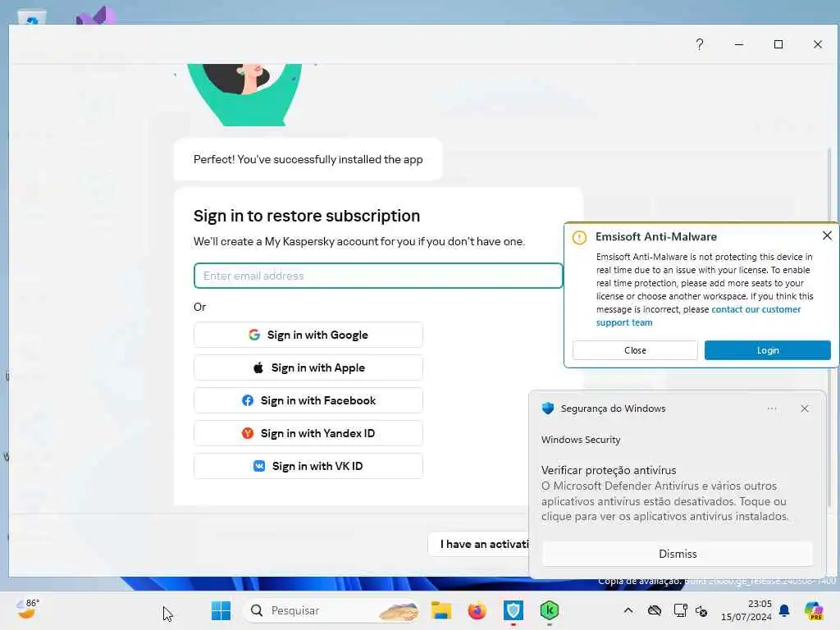Click the Kaspersky help question mark icon
840x630 pixels.
tap(700, 44)
